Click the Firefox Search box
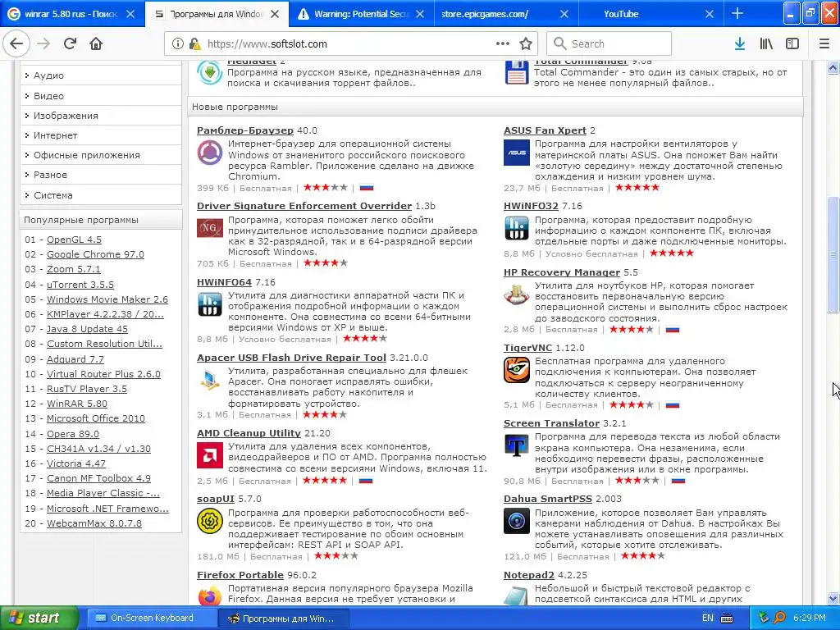 point(609,44)
